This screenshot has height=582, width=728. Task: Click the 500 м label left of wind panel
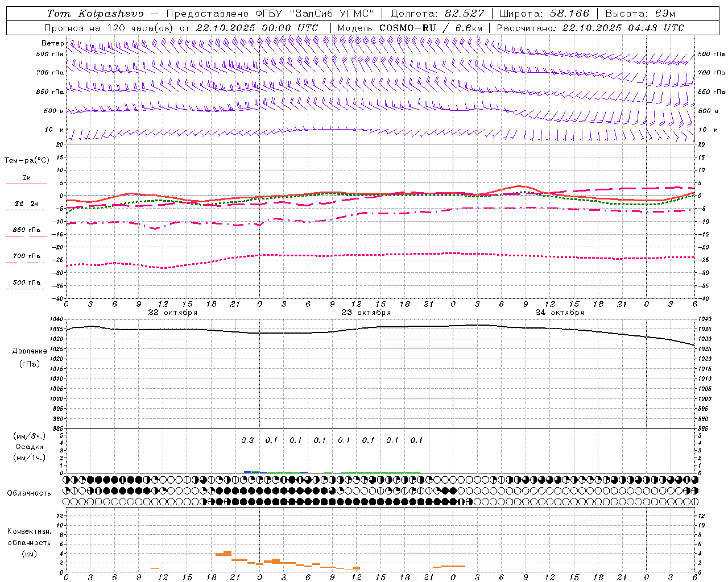pyautogui.click(x=54, y=111)
